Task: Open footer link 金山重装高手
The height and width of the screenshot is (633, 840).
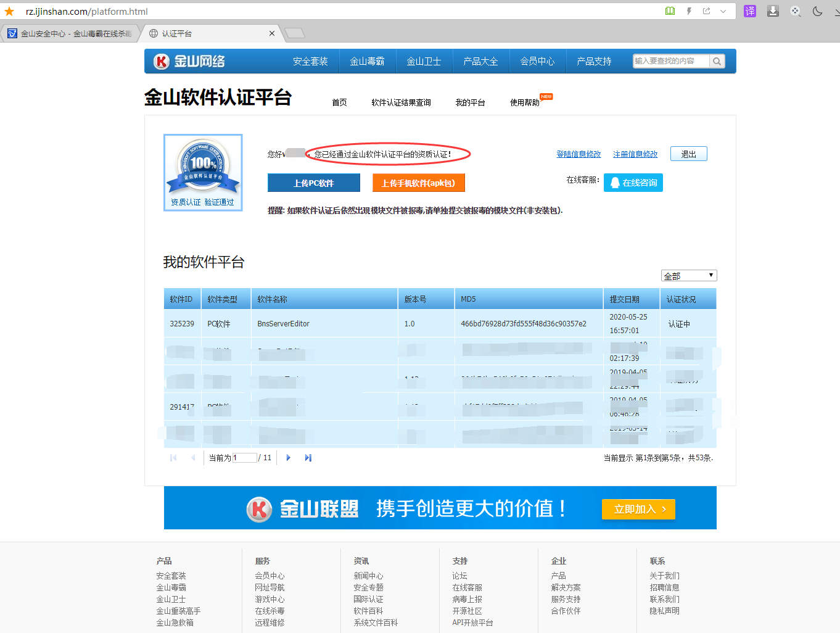Action: 178,611
